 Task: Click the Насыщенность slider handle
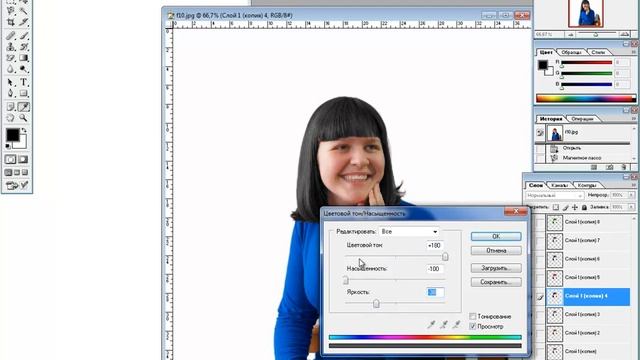[x=346, y=280]
